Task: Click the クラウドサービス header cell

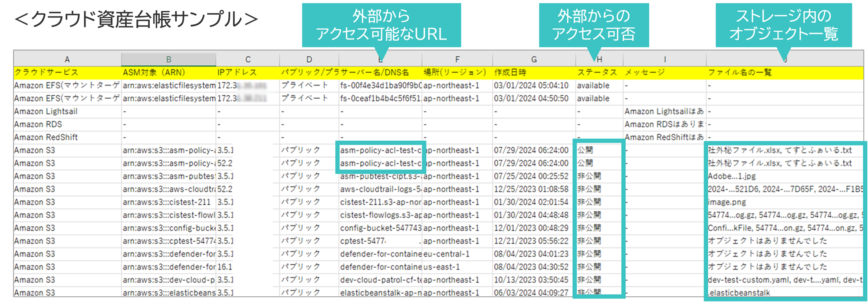Action: click(67, 73)
